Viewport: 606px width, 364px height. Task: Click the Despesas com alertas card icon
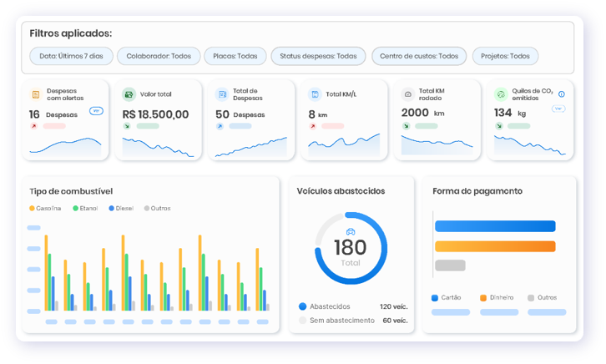(36, 94)
